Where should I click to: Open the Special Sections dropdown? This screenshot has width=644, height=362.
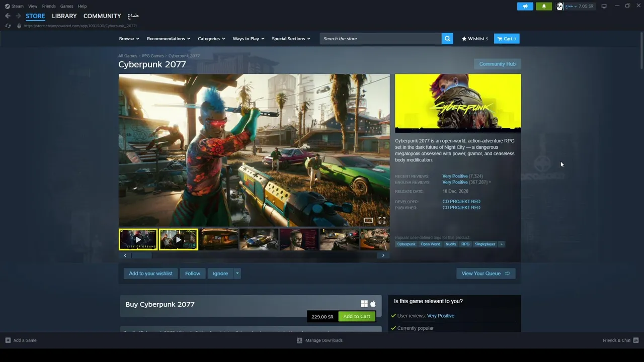click(291, 39)
